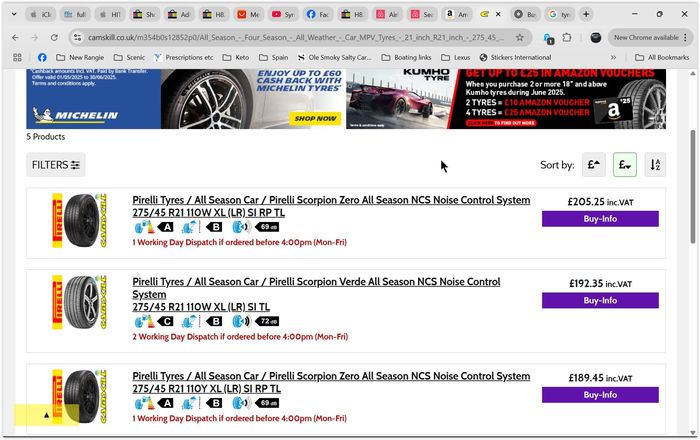Click Buy-Info for £189.45 tyre
The width and height of the screenshot is (700, 440).
[600, 395]
